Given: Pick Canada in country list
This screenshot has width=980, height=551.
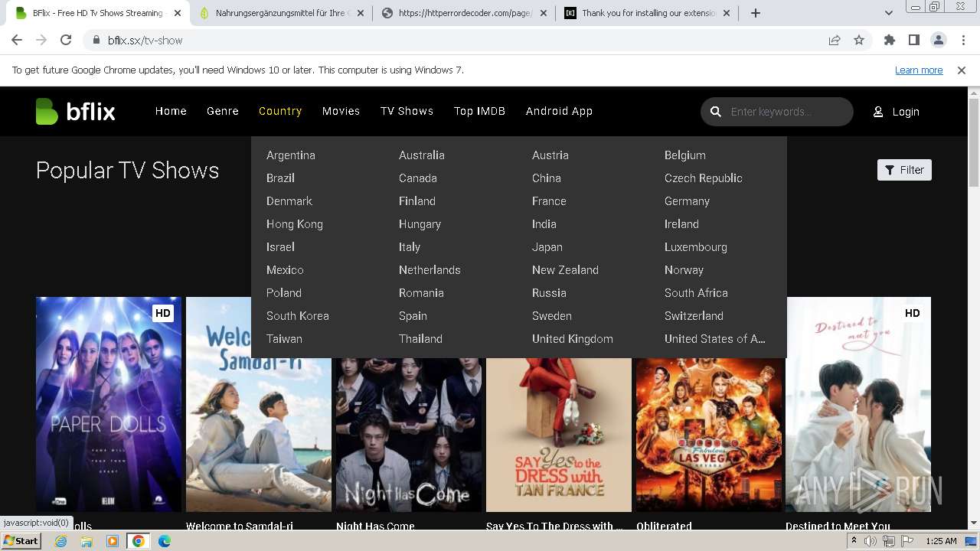Looking at the screenshot, I should [x=418, y=178].
